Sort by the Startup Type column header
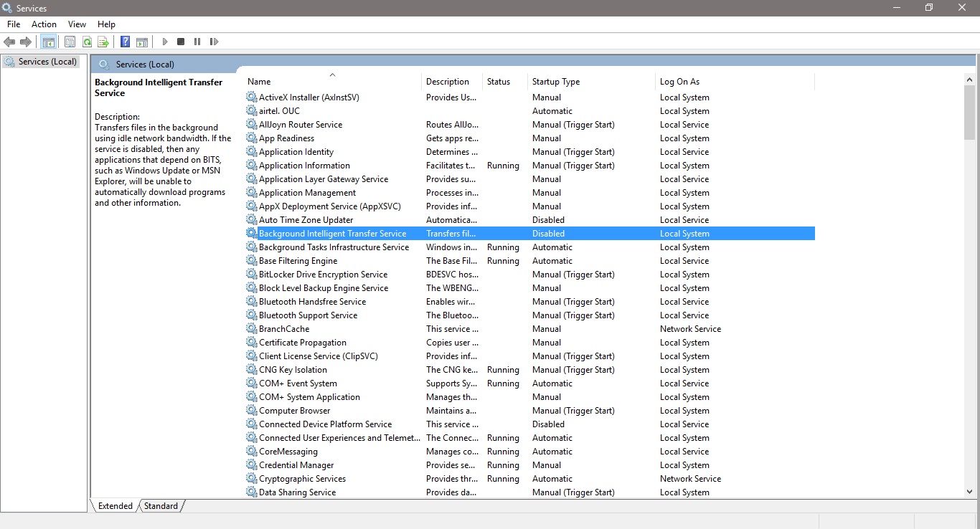 click(591, 82)
